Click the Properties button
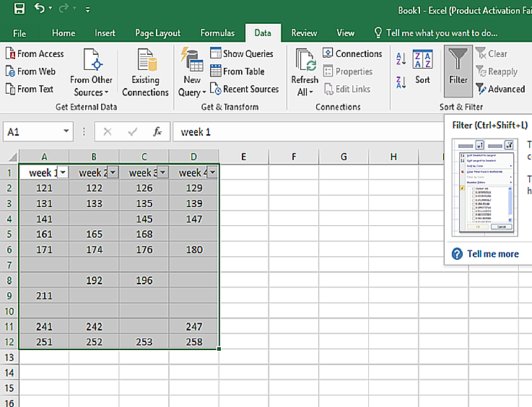Screen dimensions: 532x407 coord(348,71)
